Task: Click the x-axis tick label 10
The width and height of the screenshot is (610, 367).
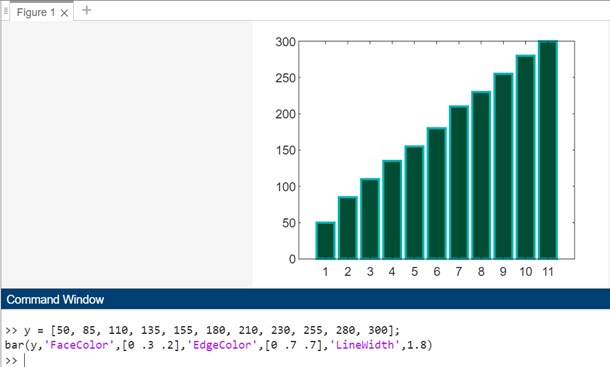Action: [526, 272]
